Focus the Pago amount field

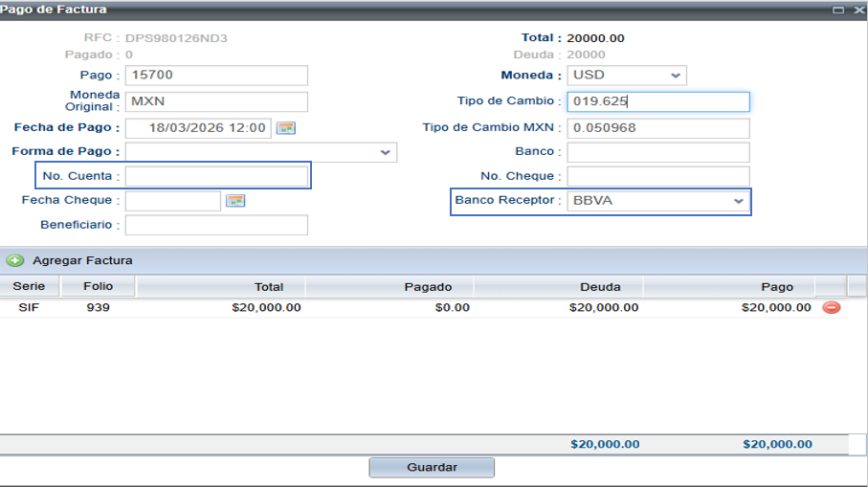pos(216,76)
